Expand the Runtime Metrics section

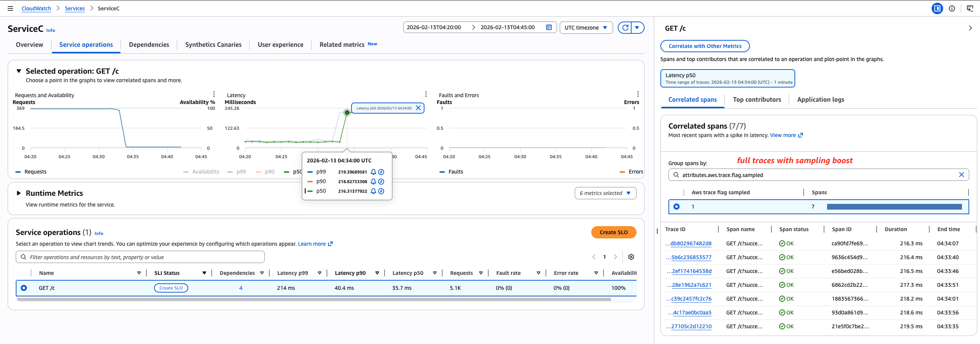[18, 193]
